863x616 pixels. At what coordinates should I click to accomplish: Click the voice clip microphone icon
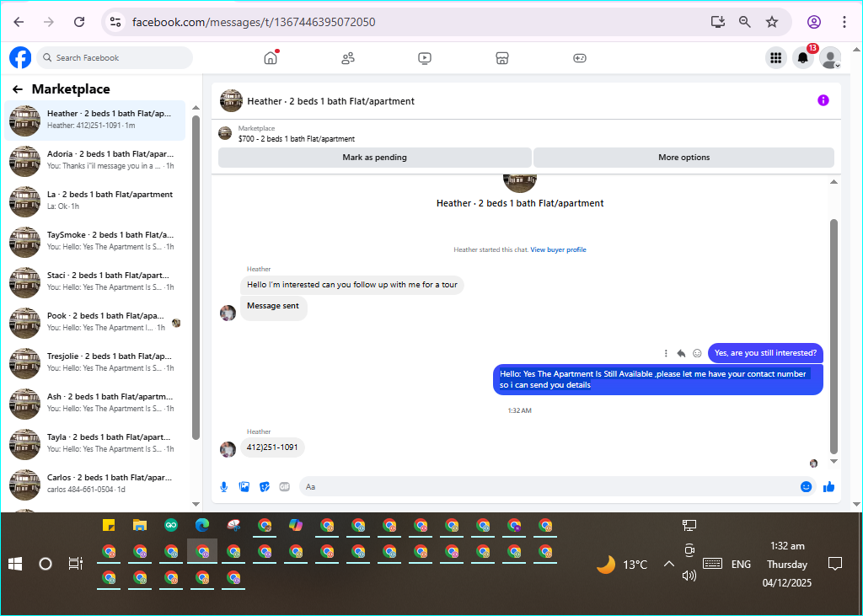point(224,486)
